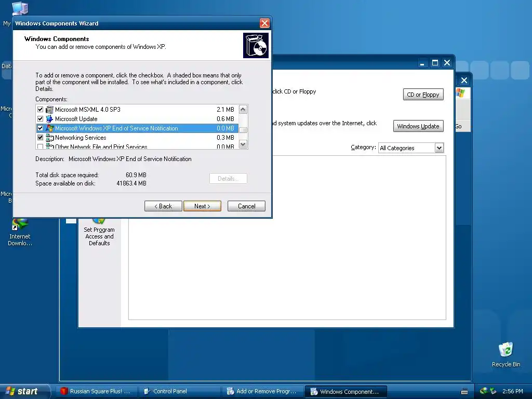The image size is (532, 399).
Task: Select the Networking Services icon
Action: (x=49, y=137)
